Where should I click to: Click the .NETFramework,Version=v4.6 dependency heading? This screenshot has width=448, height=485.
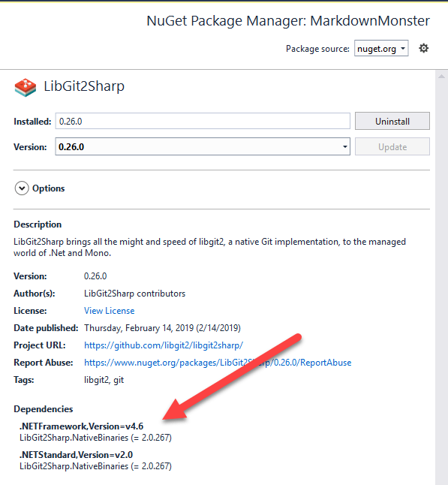[x=81, y=426]
